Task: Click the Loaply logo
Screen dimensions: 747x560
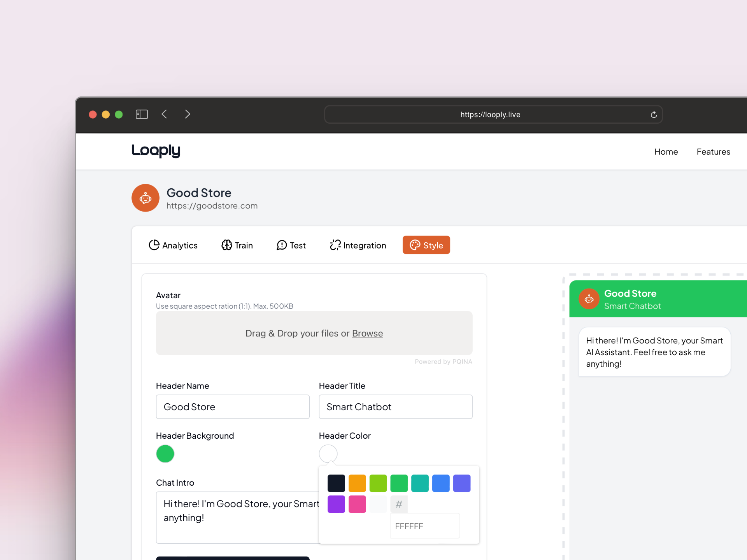Action: (x=156, y=151)
